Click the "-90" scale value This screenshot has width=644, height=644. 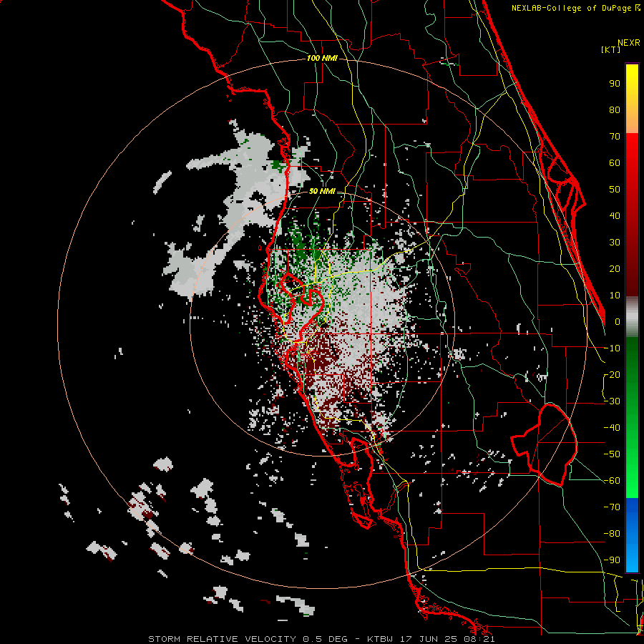(x=612, y=560)
